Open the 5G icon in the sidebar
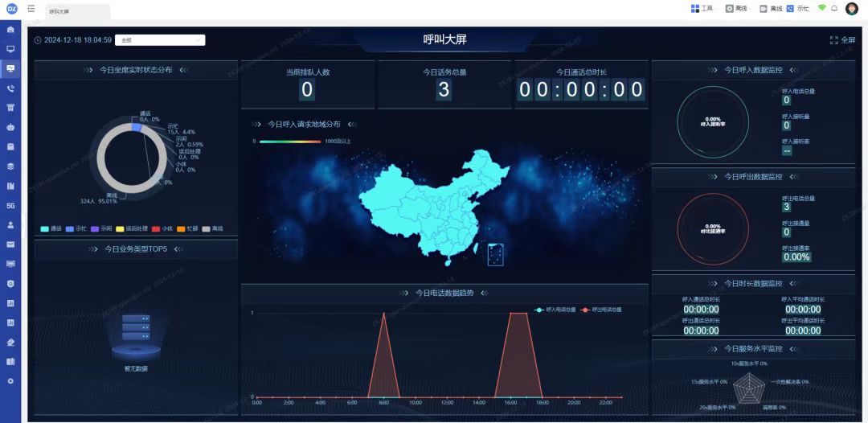868x423 pixels. pos(10,205)
